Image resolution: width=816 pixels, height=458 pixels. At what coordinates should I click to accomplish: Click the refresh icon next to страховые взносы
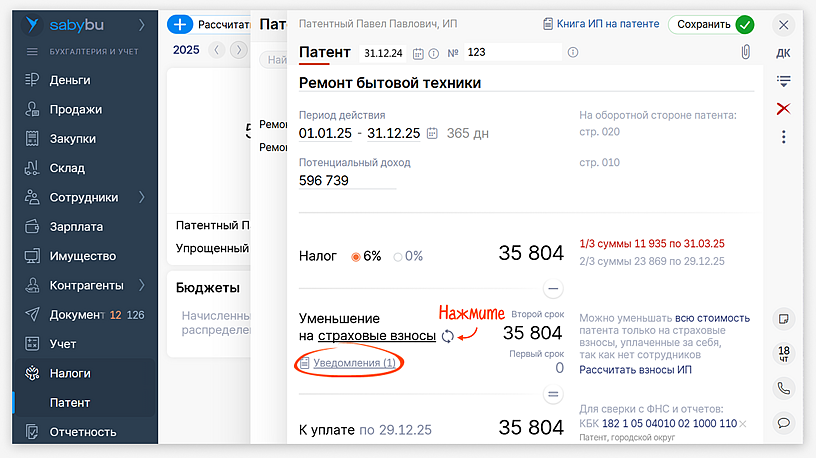[448, 336]
